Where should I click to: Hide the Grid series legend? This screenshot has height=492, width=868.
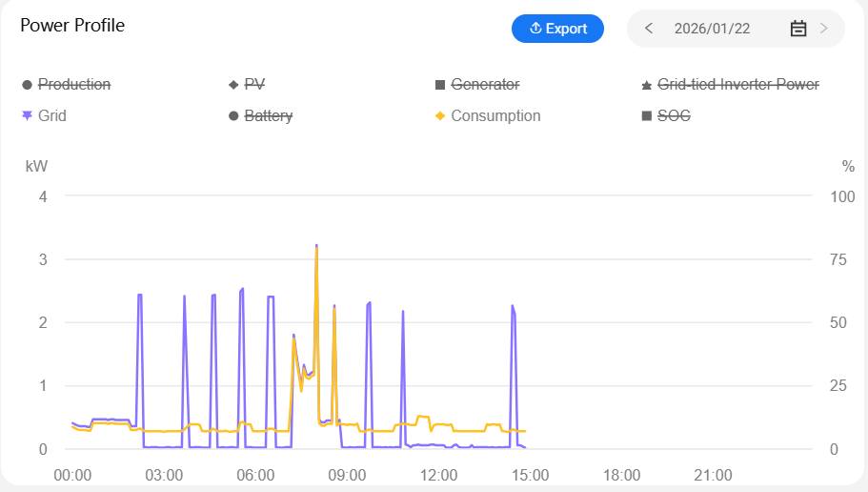(x=44, y=115)
